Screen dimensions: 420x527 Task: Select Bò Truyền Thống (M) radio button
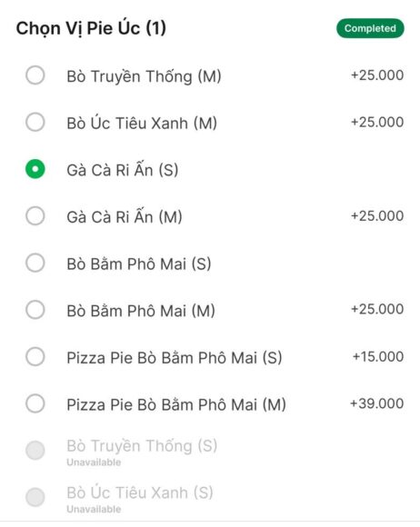click(x=35, y=75)
